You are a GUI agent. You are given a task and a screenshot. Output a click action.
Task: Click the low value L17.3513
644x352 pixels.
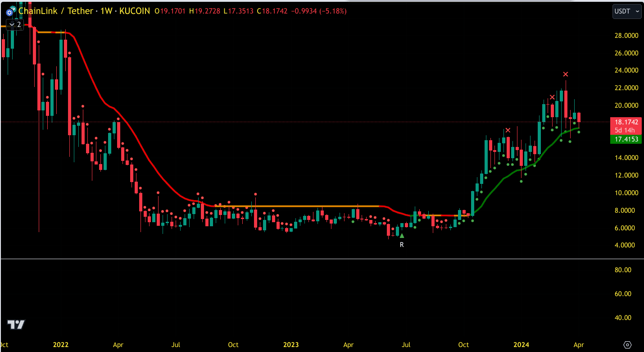(239, 11)
